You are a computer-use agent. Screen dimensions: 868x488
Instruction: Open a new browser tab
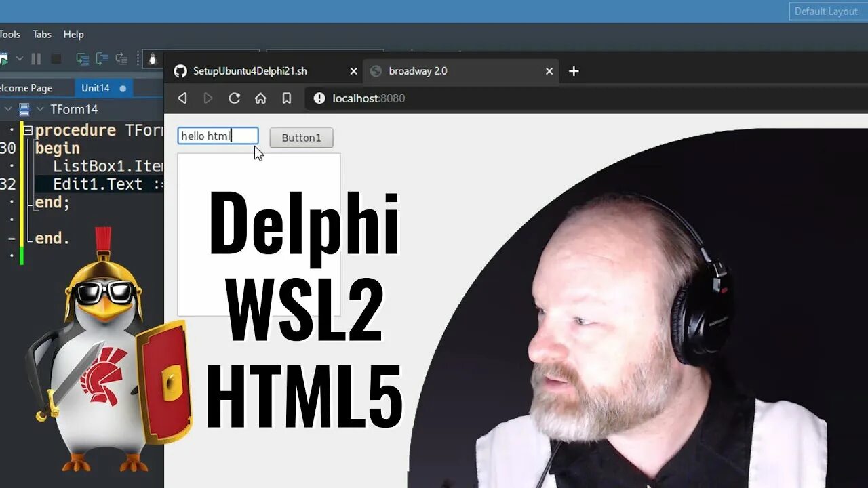click(574, 71)
